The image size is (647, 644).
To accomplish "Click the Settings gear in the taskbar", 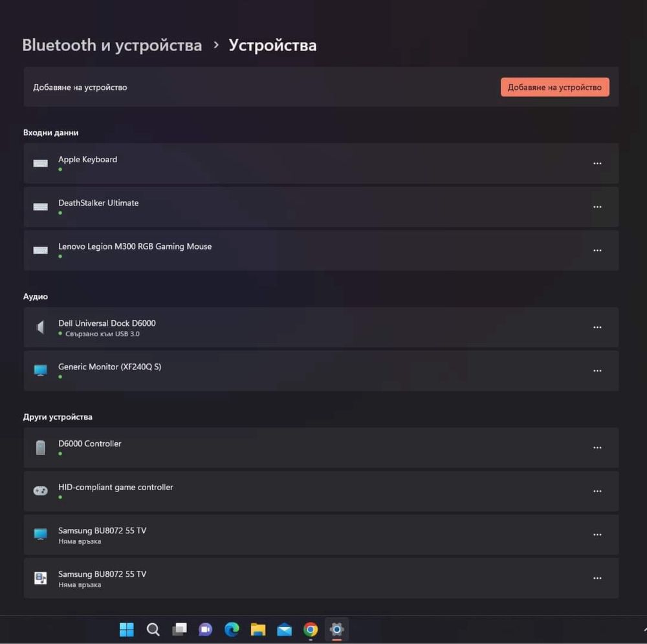I will (336, 630).
